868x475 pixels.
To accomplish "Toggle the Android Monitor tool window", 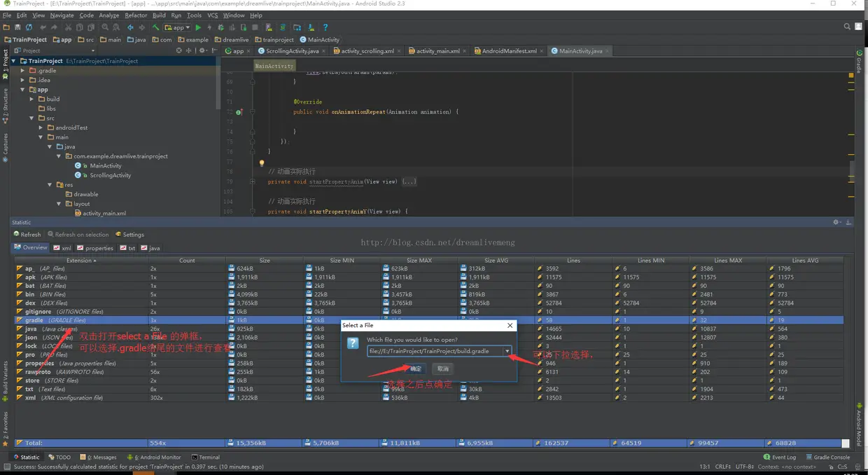I will click(x=156, y=457).
